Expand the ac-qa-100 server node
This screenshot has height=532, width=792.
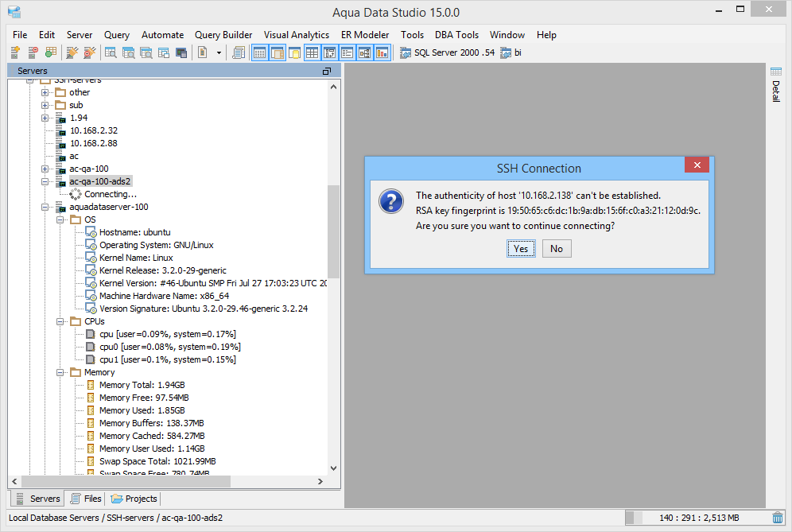(x=45, y=169)
